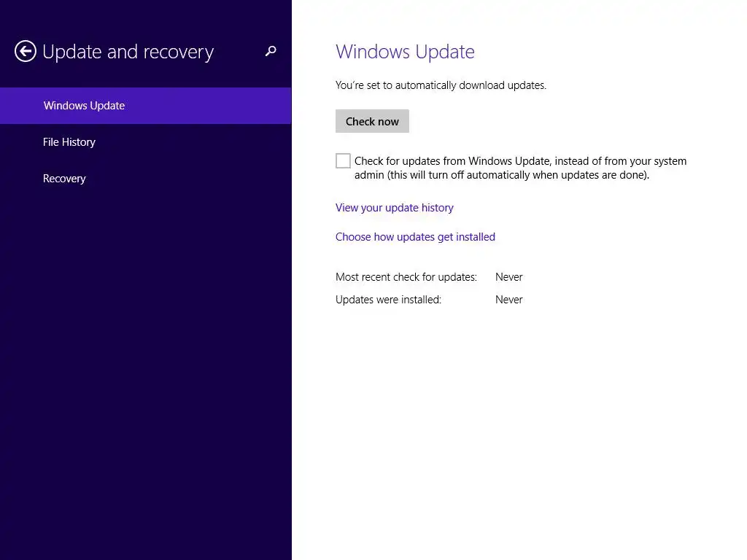Click the Never value beside updates installed
Image resolution: width=747 pixels, height=560 pixels.
coord(508,300)
